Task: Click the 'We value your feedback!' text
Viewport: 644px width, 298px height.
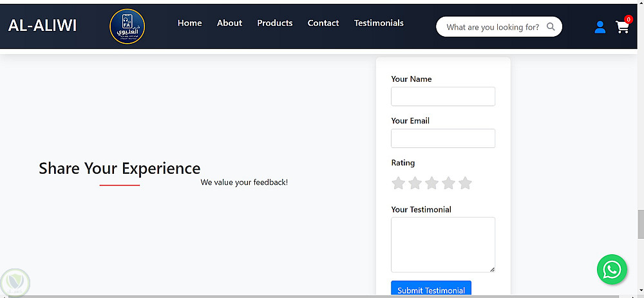Action: point(244,182)
